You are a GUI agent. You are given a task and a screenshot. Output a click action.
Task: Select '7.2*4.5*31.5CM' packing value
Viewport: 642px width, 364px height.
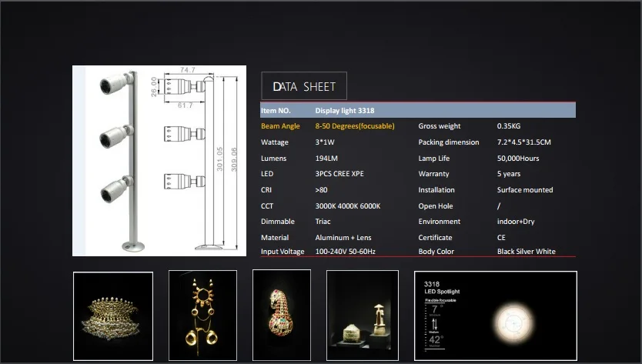[523, 142]
